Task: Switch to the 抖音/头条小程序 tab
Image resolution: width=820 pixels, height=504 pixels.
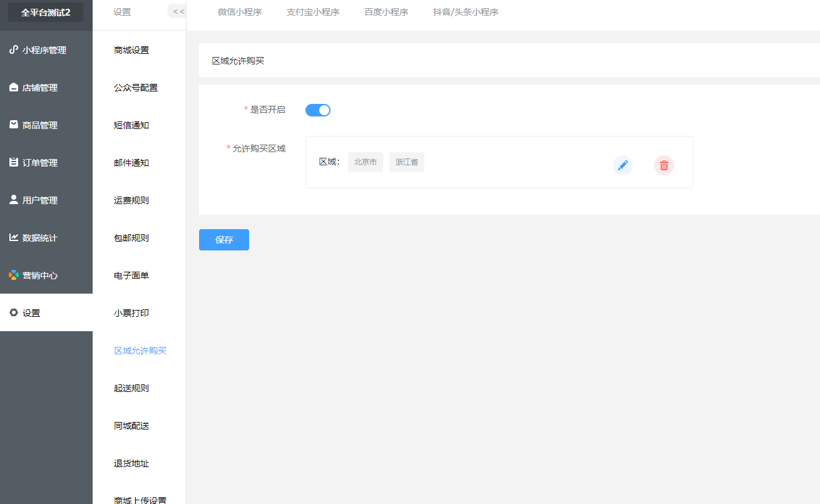Action: click(466, 13)
